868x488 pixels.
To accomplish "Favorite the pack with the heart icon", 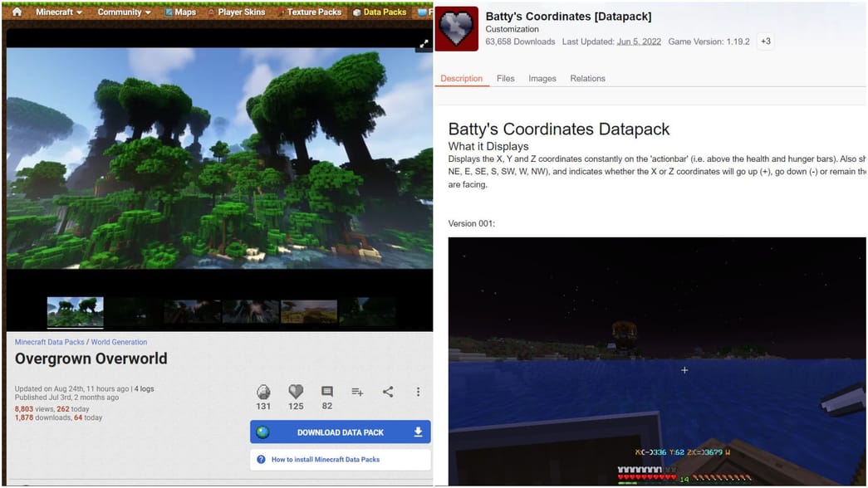I will (295, 393).
